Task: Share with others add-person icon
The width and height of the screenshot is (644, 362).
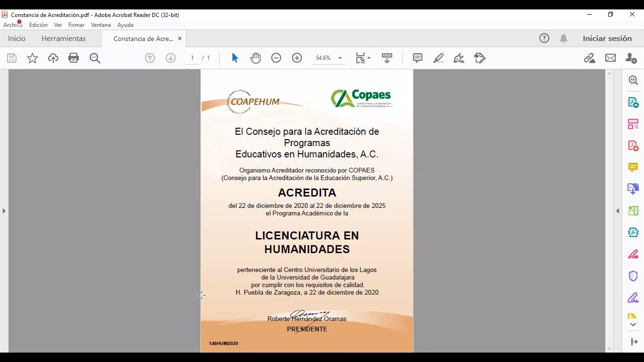Action: point(631,58)
